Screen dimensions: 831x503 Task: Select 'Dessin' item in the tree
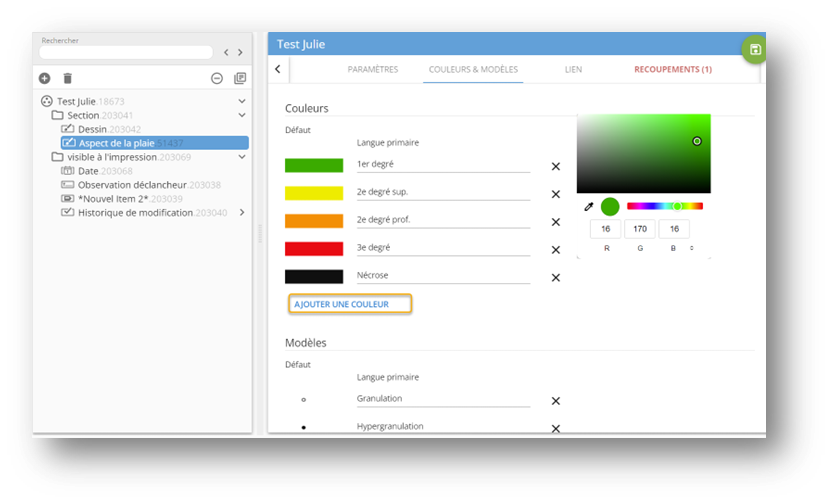pos(91,129)
